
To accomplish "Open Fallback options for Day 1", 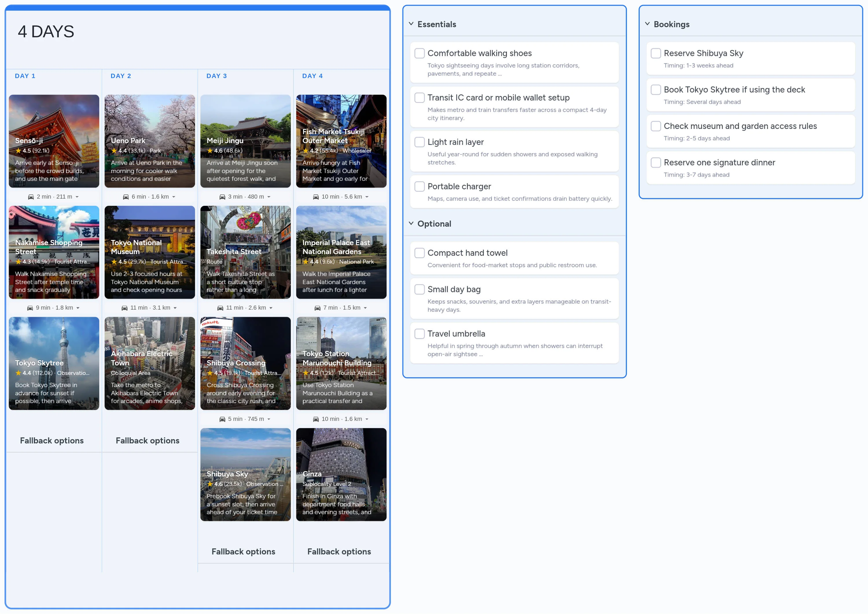I will tap(52, 441).
